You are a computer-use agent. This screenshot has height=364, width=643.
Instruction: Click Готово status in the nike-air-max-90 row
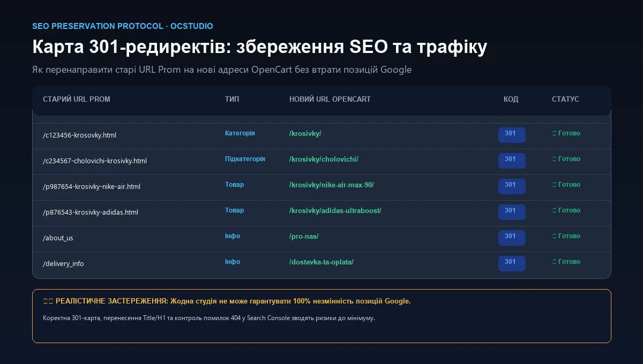tap(566, 185)
